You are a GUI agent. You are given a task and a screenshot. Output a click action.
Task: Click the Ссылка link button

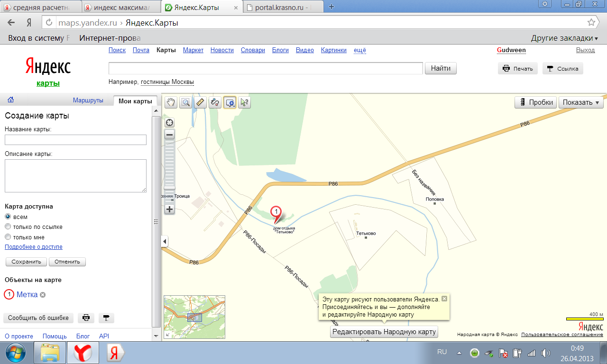tap(562, 68)
